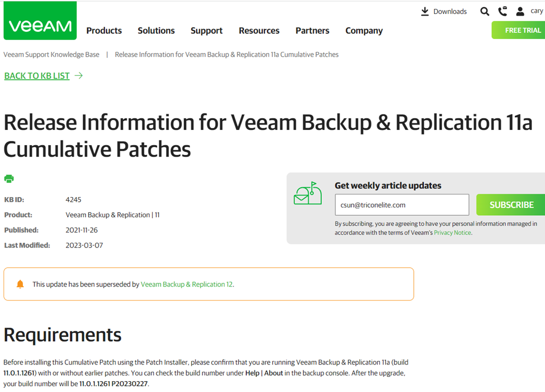Screen dimensions: 545x392
Task: Open Veeam Backup & Replication 12 link
Action: [187, 284]
